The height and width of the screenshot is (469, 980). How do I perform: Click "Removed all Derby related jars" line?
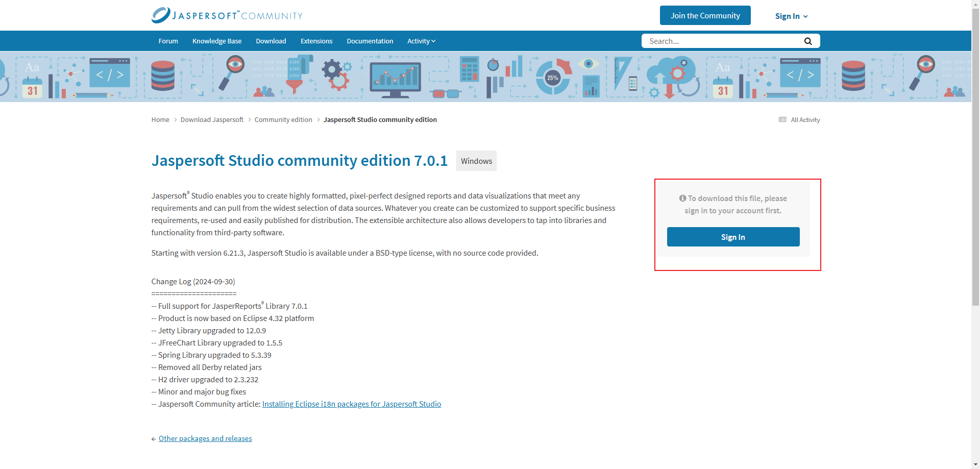coord(206,367)
